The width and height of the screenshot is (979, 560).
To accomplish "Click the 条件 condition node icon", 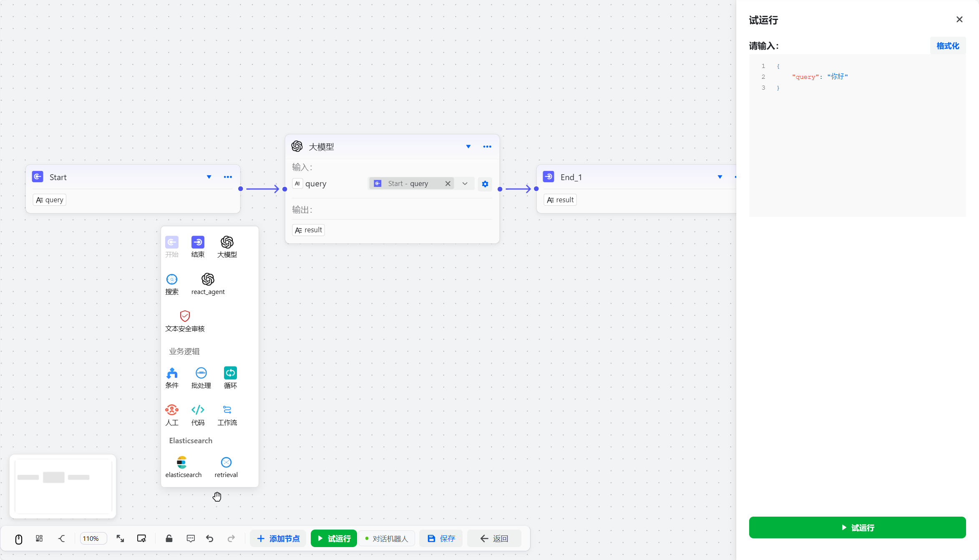I will point(172,373).
